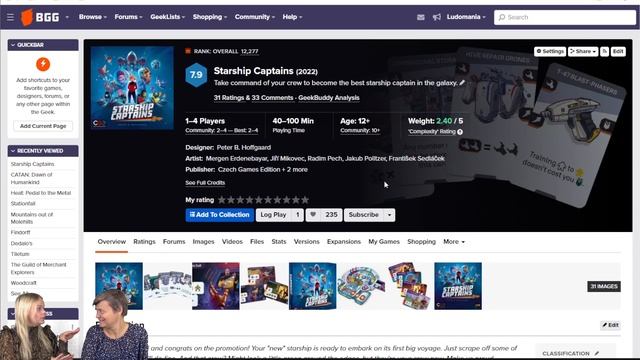
Task: Click the Complexity Rating info icon
Action: [x=460, y=132]
